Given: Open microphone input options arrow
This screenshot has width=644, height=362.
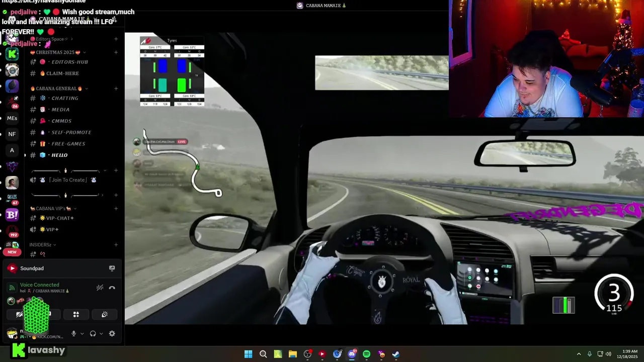Looking at the screenshot, I should 82,333.
